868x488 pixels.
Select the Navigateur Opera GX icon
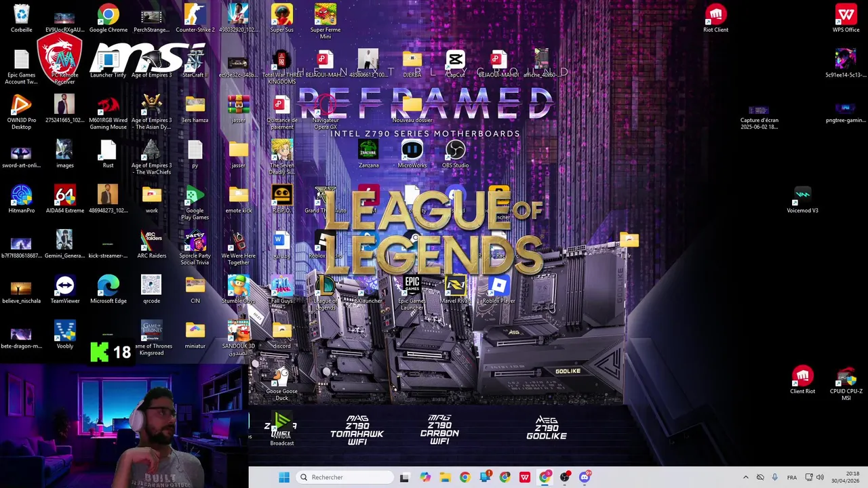click(x=325, y=112)
